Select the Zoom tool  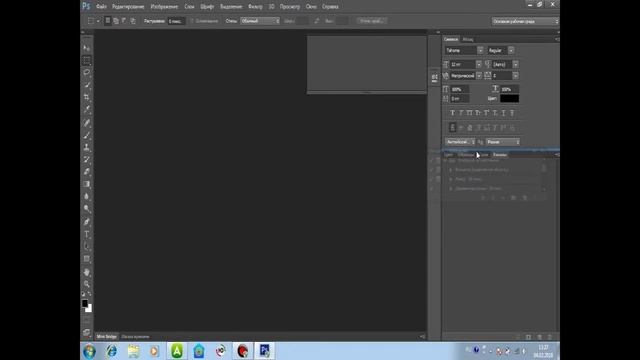(x=87, y=284)
